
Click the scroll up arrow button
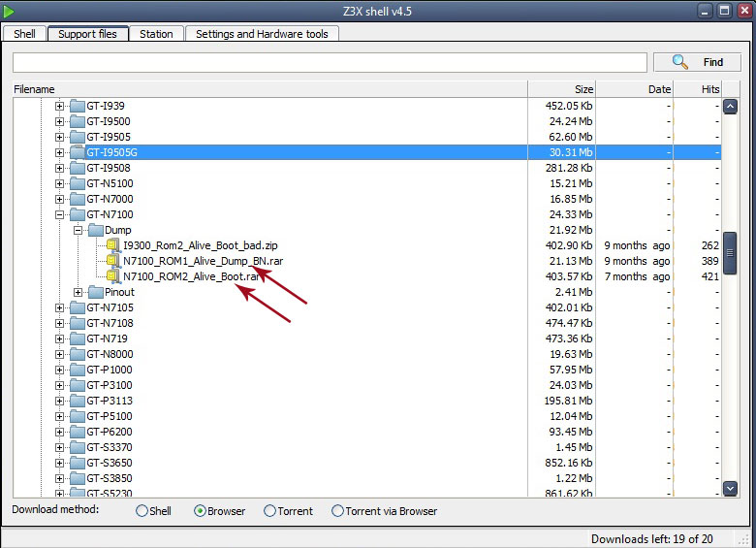(x=730, y=106)
